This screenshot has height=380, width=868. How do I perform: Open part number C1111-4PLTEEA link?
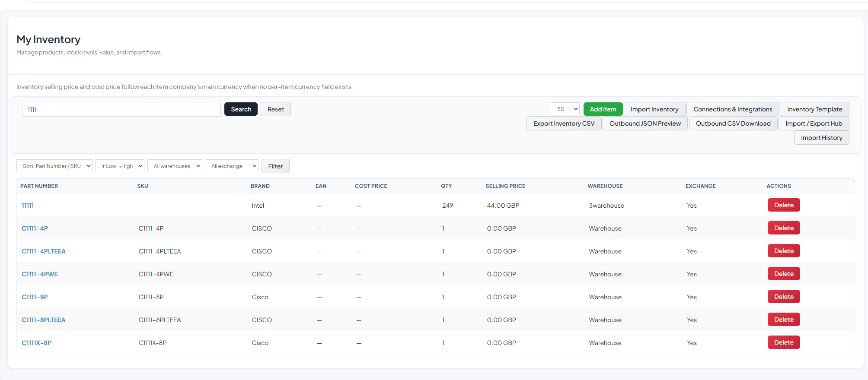tap(44, 251)
